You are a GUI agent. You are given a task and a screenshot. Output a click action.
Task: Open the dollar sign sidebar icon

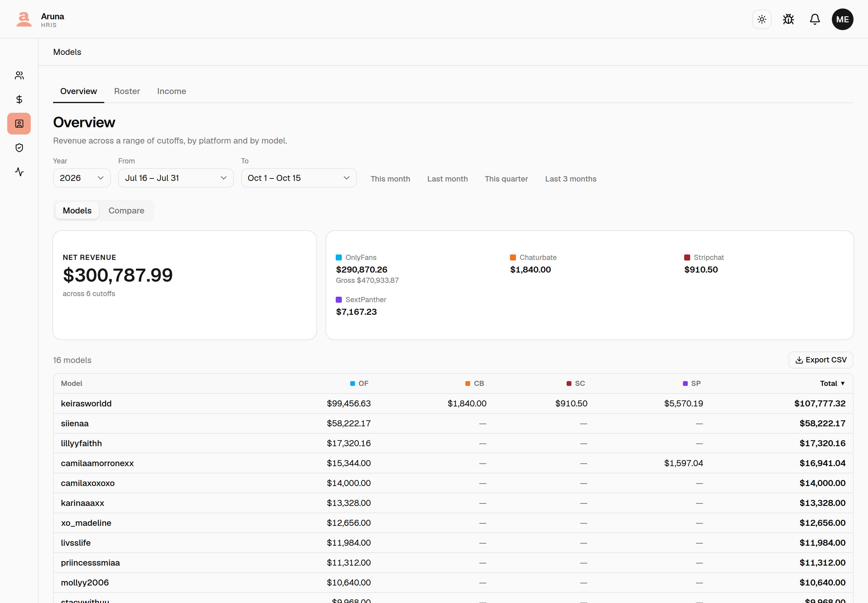[19, 99]
